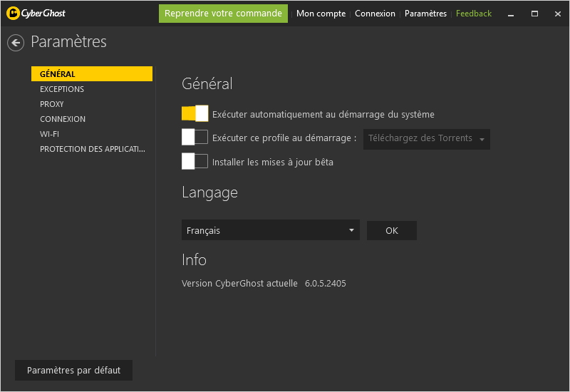Select the GÉNÉRAL settings tab

click(92, 74)
